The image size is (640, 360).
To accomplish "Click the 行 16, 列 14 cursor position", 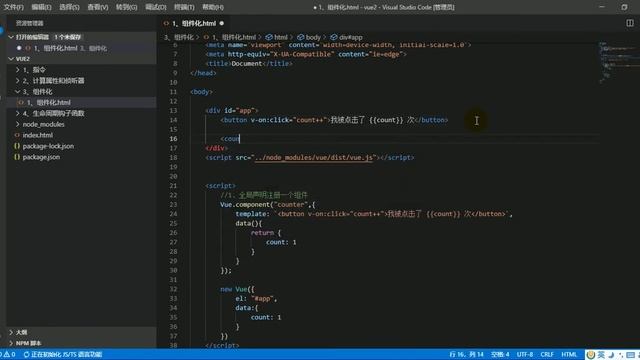I will click(x=466, y=354).
